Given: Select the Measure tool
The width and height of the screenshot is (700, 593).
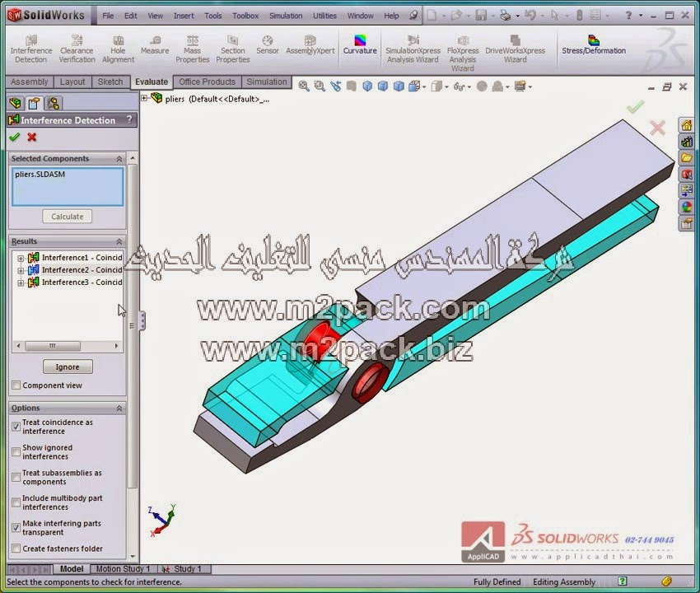Looking at the screenshot, I should (x=155, y=45).
